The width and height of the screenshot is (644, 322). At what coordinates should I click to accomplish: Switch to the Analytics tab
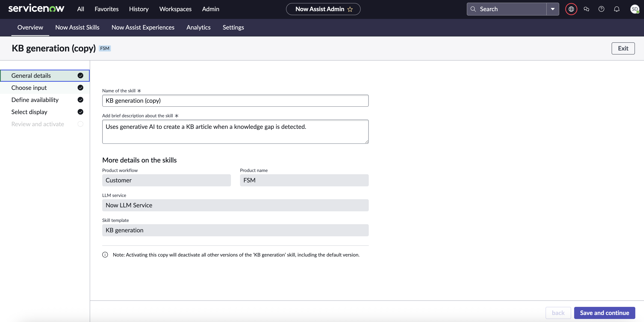pyautogui.click(x=199, y=27)
